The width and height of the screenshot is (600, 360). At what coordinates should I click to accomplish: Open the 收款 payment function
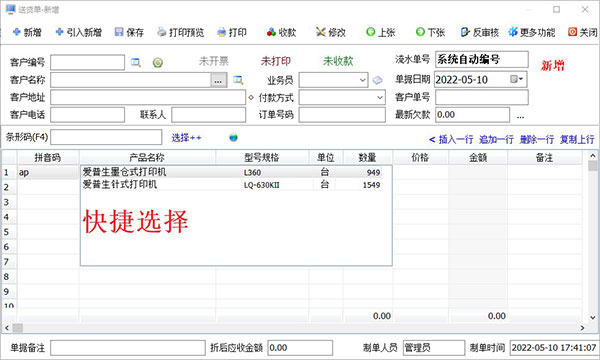[282, 33]
